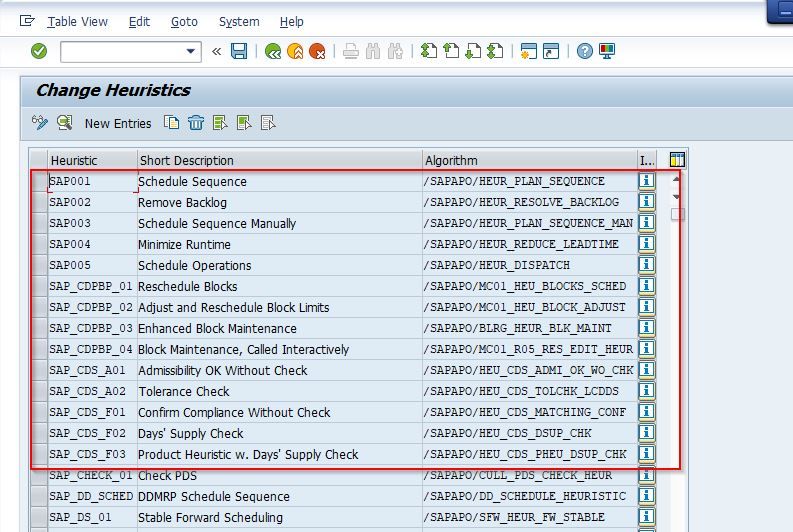The height and width of the screenshot is (532, 793).
Task: Click the Algorithm column header
Action: point(530,160)
